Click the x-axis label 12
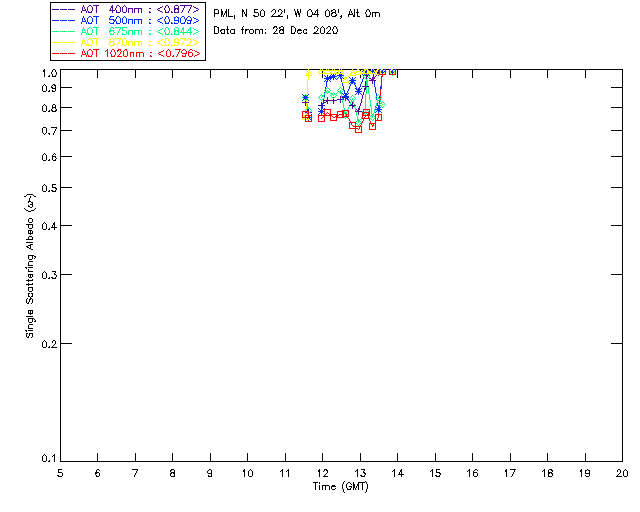 tap(322, 474)
